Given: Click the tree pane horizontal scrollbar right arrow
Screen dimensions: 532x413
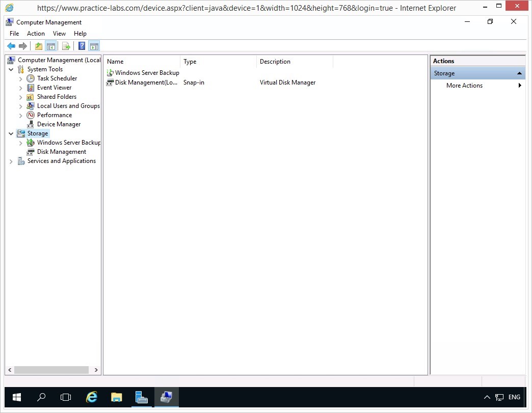Looking at the screenshot, I should pyautogui.click(x=96, y=370).
